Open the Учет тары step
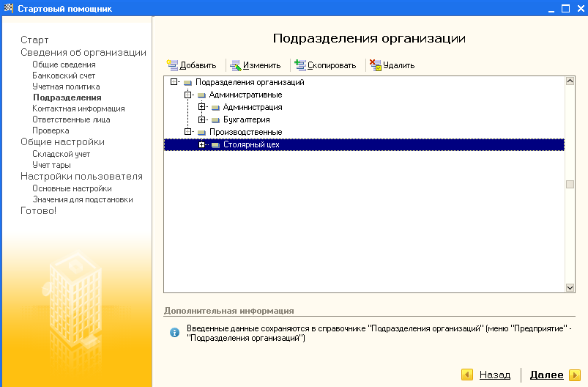The image size is (588, 387). (51, 165)
